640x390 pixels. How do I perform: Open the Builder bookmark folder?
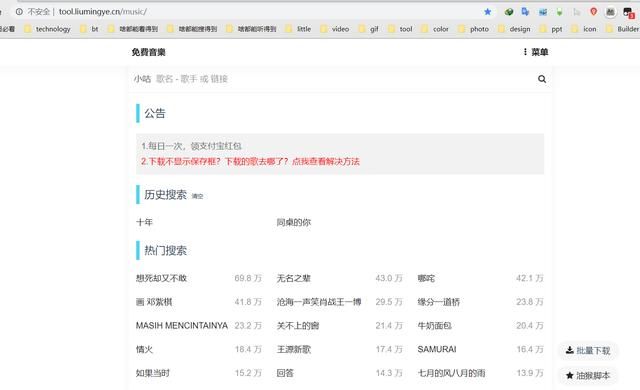(x=623, y=29)
